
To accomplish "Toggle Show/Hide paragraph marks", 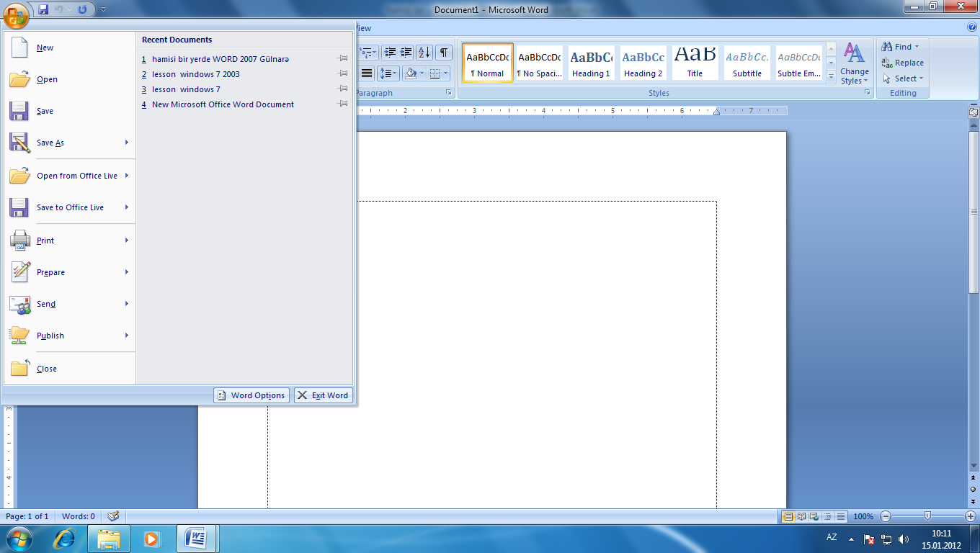I will pos(445,53).
